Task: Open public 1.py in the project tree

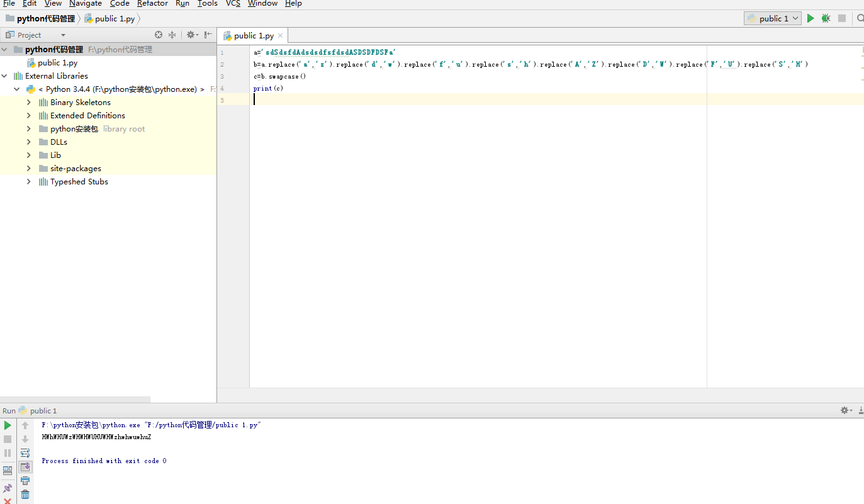Action: pos(57,63)
